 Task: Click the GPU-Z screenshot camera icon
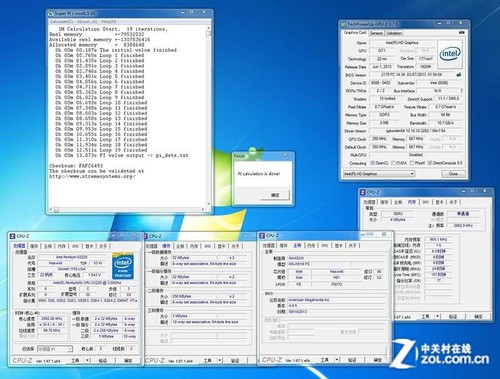(x=461, y=33)
